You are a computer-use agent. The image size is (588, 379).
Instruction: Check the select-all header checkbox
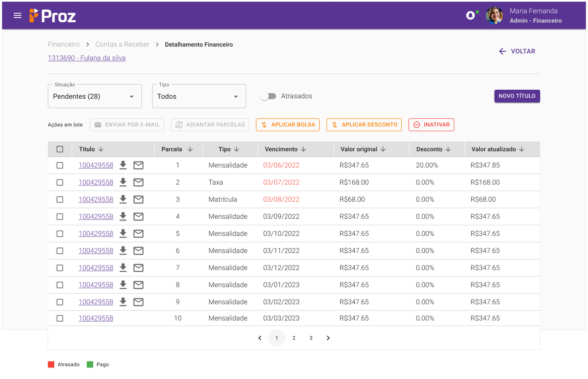point(60,149)
